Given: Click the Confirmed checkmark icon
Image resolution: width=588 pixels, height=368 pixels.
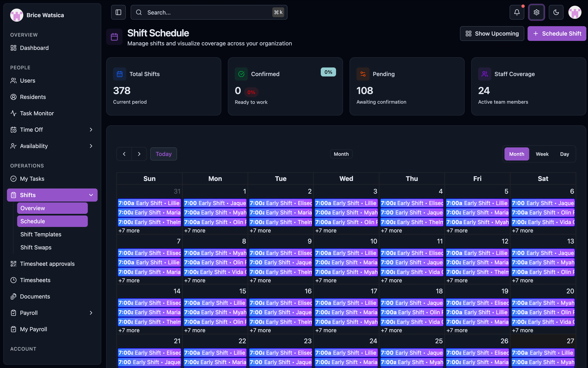Looking at the screenshot, I should point(241,74).
